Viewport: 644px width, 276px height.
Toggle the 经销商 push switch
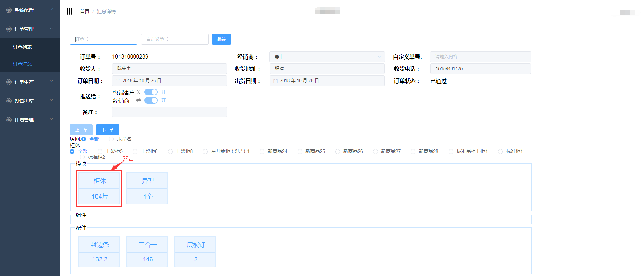click(x=151, y=100)
